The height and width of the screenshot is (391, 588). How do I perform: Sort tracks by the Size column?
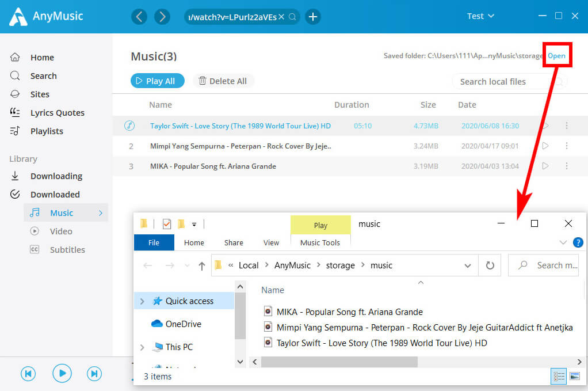click(x=428, y=105)
